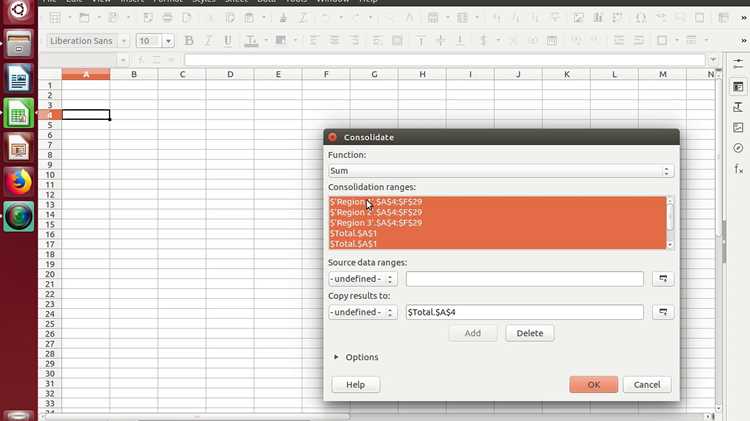Click the formula bar input line
This screenshot has height=421, width=750.
[x=445, y=60]
